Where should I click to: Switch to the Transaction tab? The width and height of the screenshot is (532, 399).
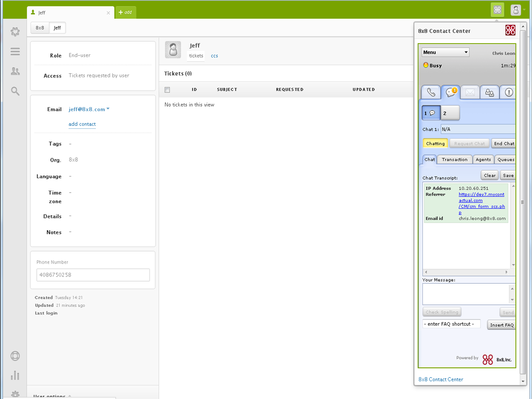(x=455, y=159)
